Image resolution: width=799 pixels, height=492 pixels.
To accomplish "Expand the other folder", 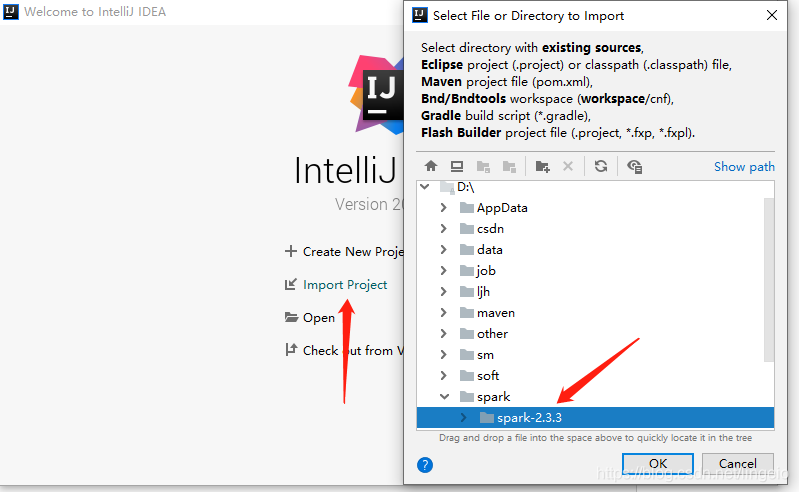I will pos(443,334).
